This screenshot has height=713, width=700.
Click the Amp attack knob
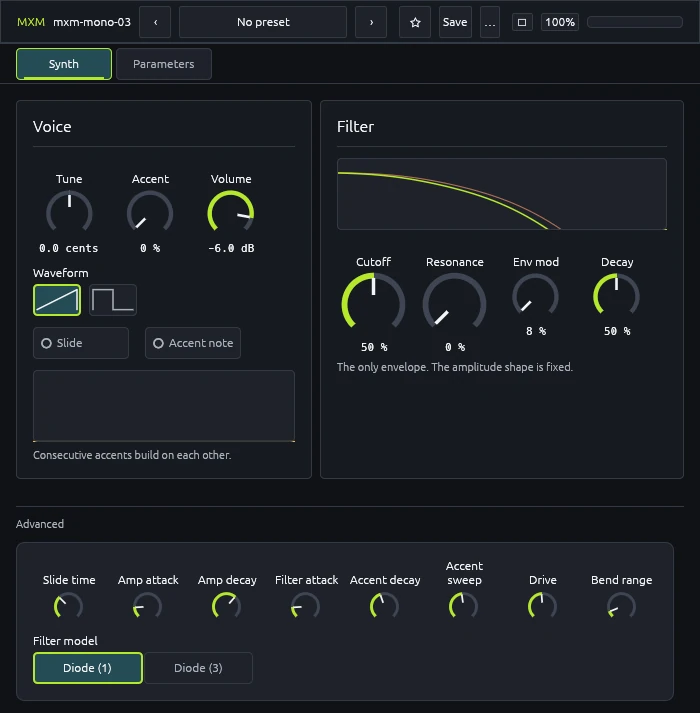pos(148,606)
